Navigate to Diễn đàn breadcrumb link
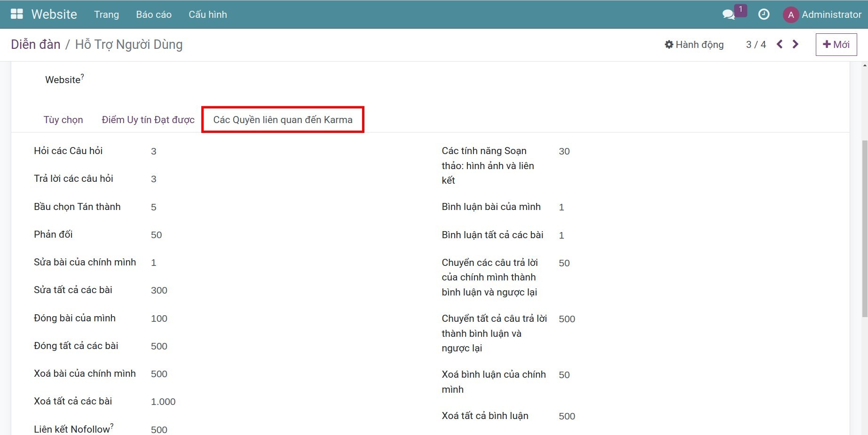 (36, 45)
